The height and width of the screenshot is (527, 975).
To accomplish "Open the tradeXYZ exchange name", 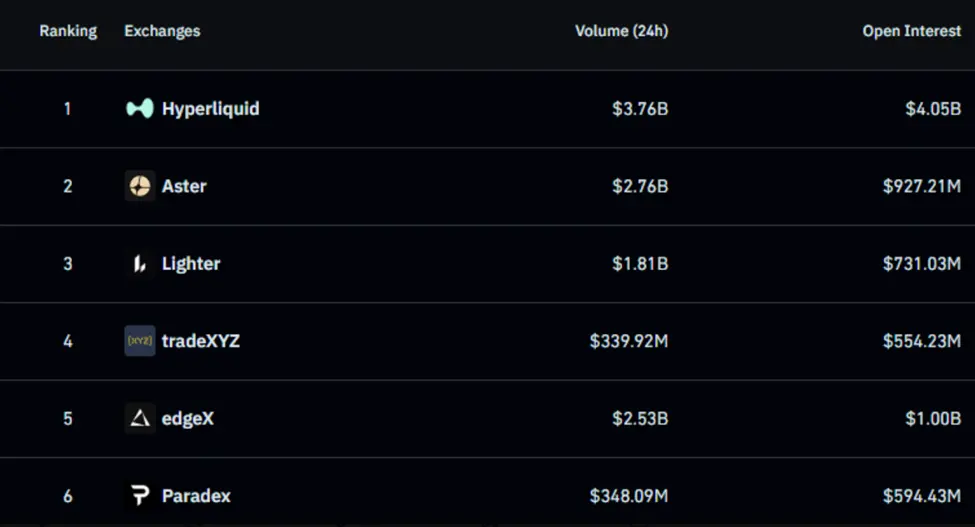I will click(x=201, y=341).
